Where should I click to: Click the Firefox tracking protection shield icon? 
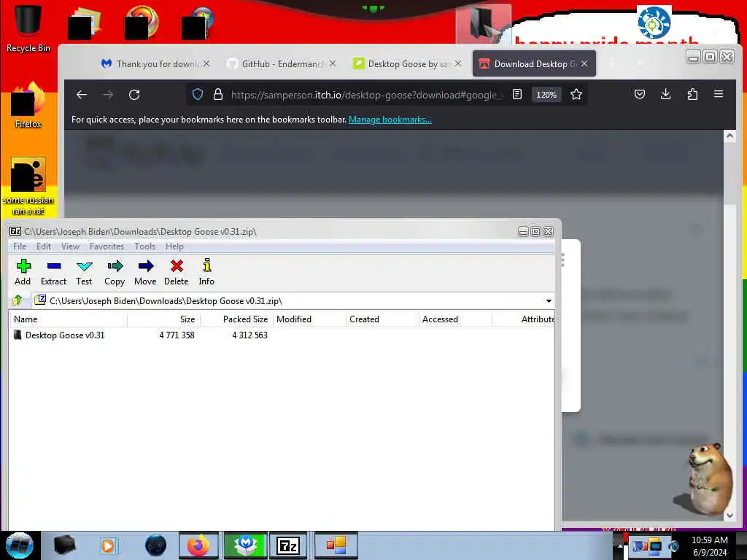pyautogui.click(x=198, y=94)
